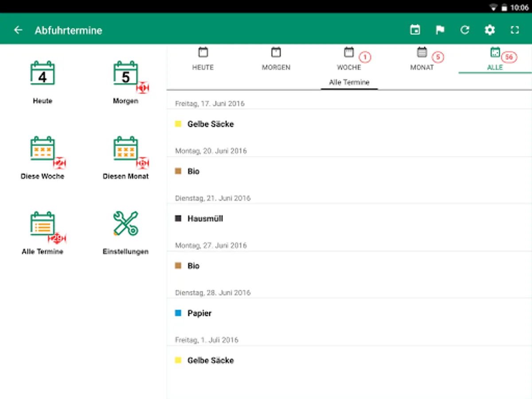Click the red badge 1 on WOCHE
This screenshot has height=399, width=532.
pos(365,57)
